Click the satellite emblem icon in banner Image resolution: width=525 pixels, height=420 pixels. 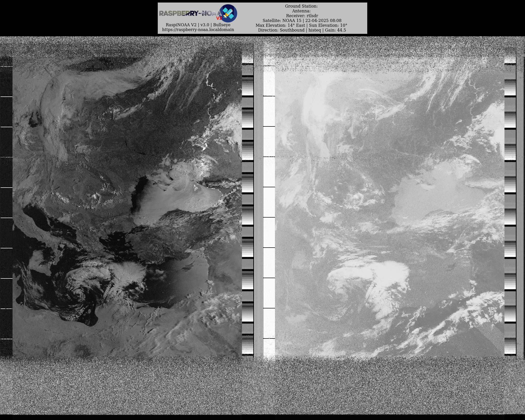tap(228, 13)
